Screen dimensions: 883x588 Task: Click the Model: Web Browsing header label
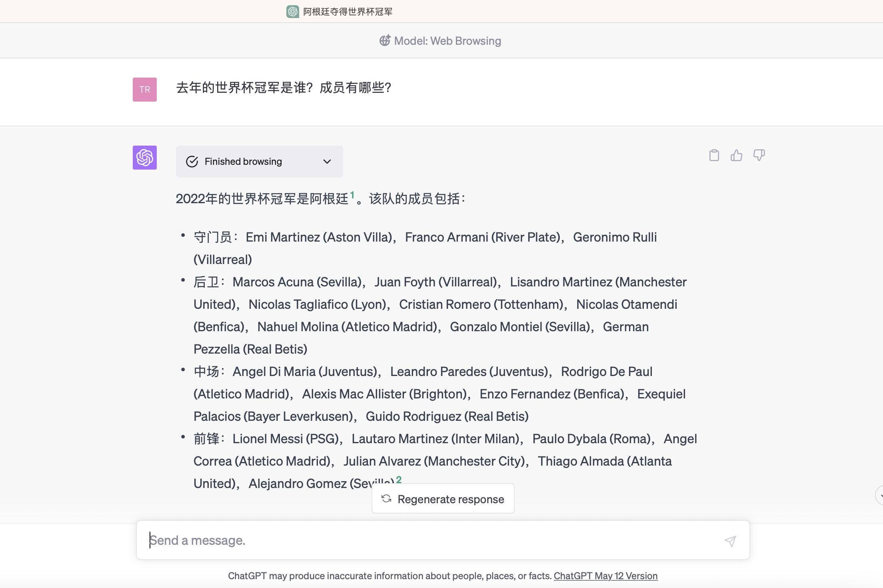(447, 41)
